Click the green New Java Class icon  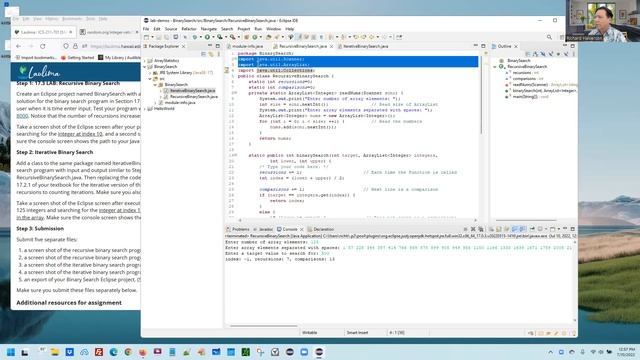coord(255,37)
